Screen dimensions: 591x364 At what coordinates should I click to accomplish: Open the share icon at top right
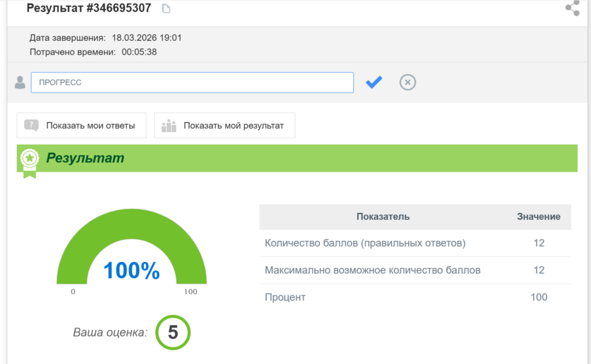572,8
